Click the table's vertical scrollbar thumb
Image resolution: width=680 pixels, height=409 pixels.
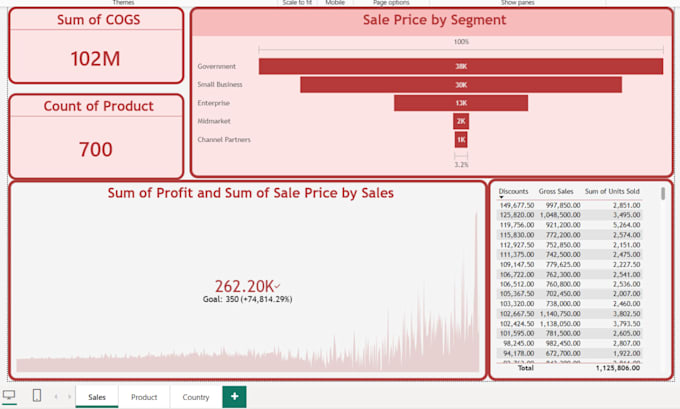[x=663, y=193]
